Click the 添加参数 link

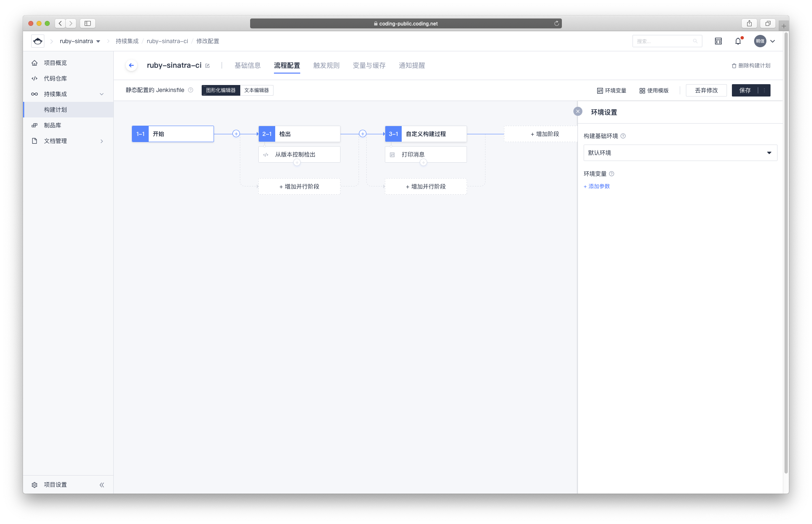click(597, 186)
